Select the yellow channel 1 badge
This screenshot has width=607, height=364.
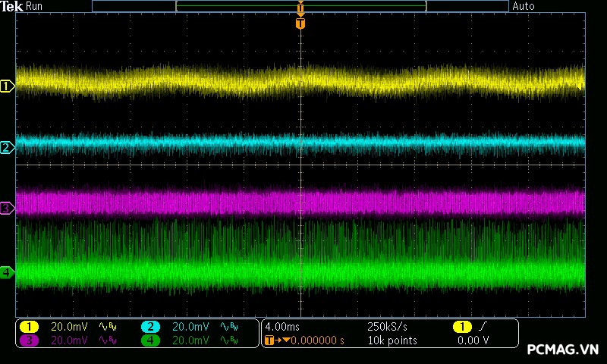(29, 327)
